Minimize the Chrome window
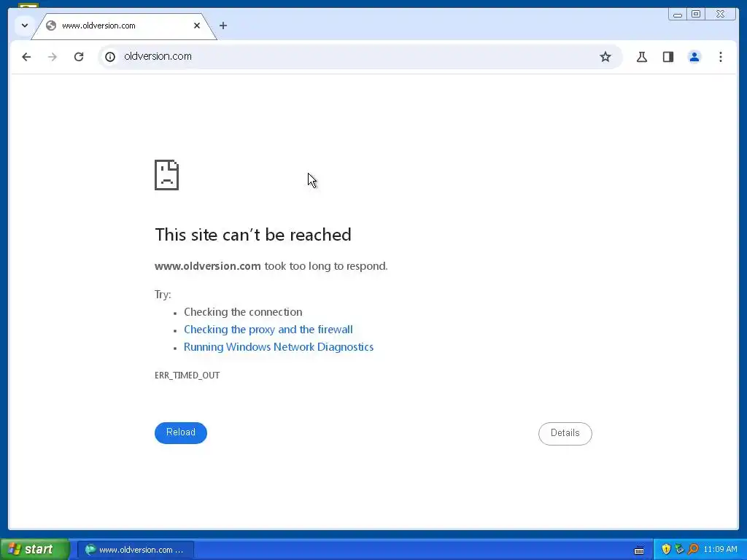This screenshot has width=747, height=560. 678,15
